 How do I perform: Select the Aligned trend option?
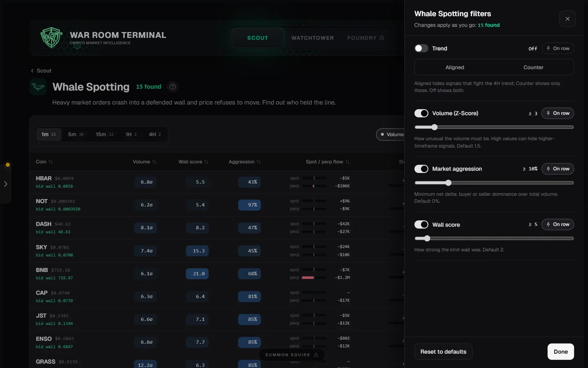[x=455, y=67]
